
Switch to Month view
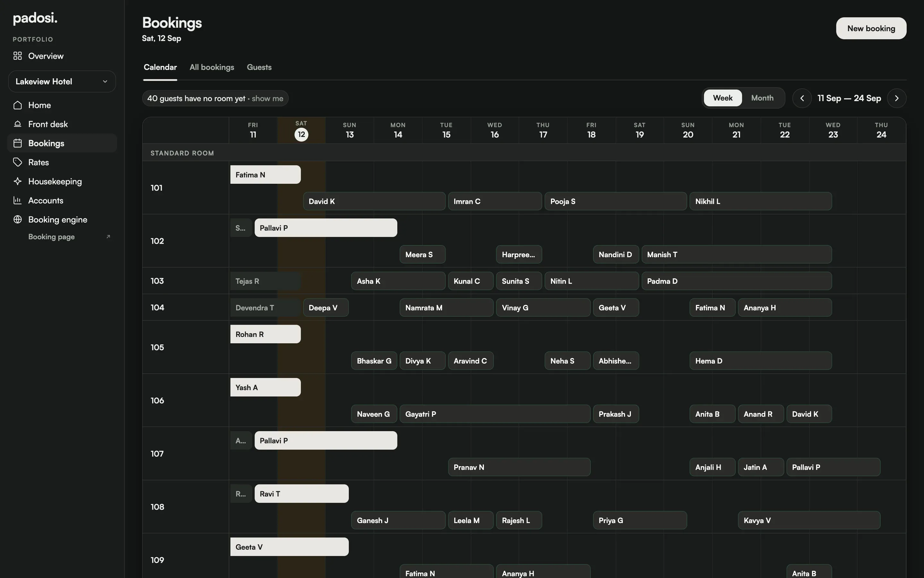(762, 98)
